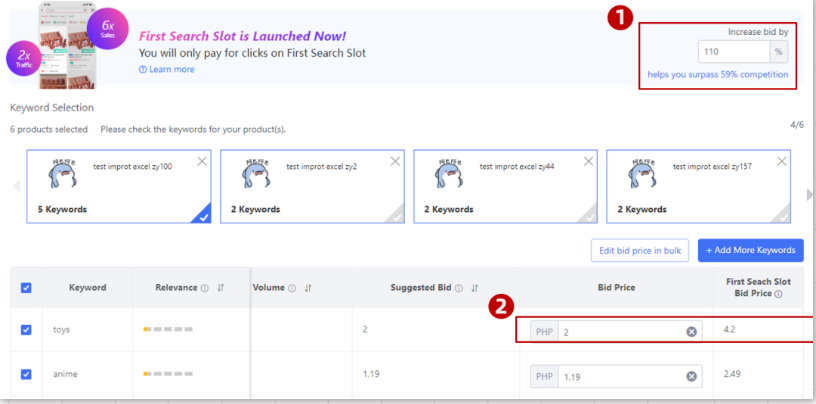Screen dimensions: 816x404
Task: Click Add More Keywords button
Action: [750, 250]
